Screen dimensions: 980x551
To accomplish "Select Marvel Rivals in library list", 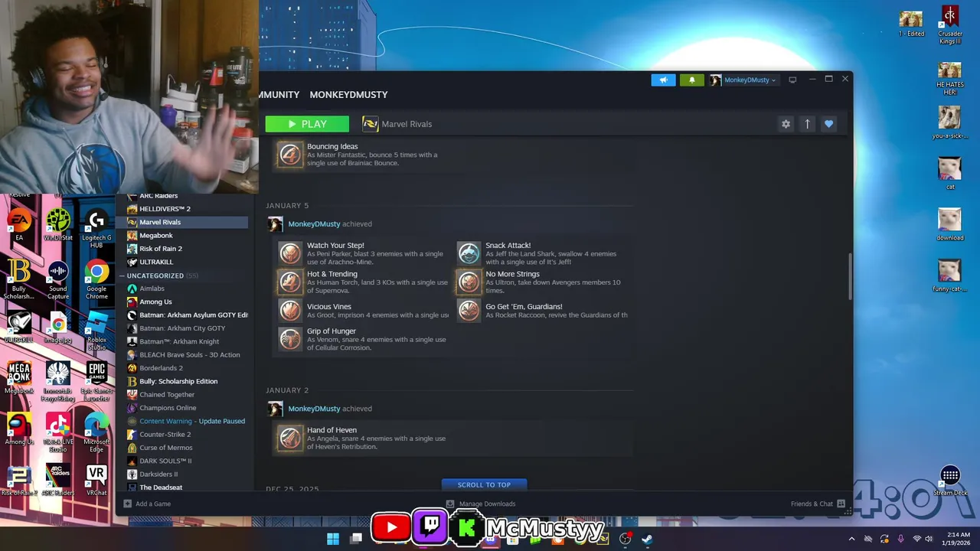I will pyautogui.click(x=184, y=222).
